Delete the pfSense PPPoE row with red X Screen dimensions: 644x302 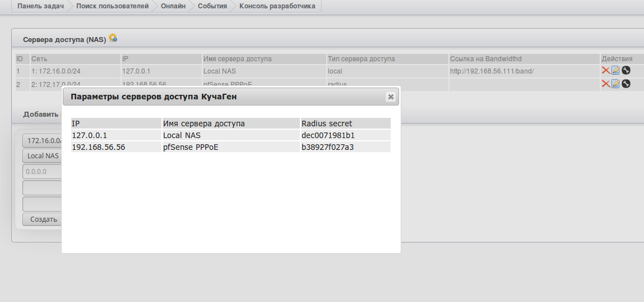(605, 84)
